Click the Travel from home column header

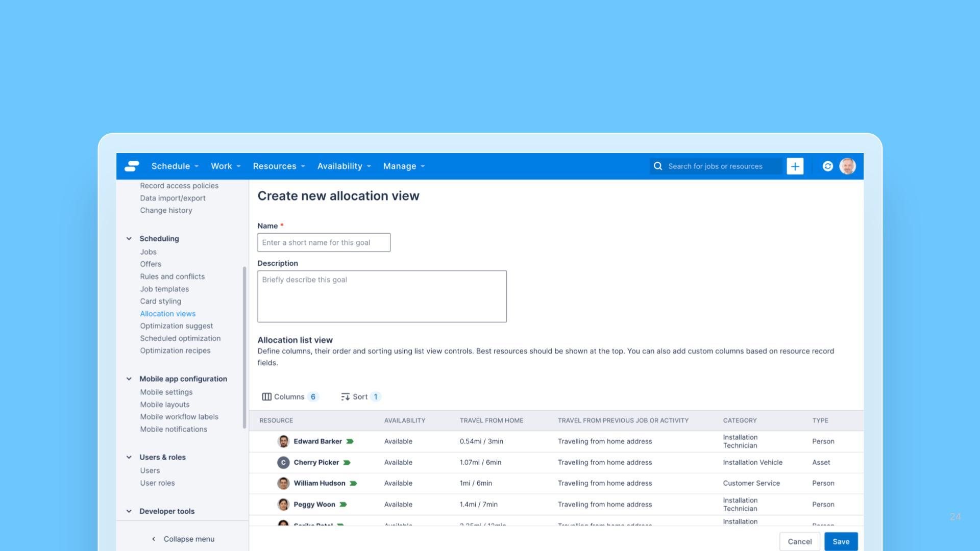tap(491, 421)
